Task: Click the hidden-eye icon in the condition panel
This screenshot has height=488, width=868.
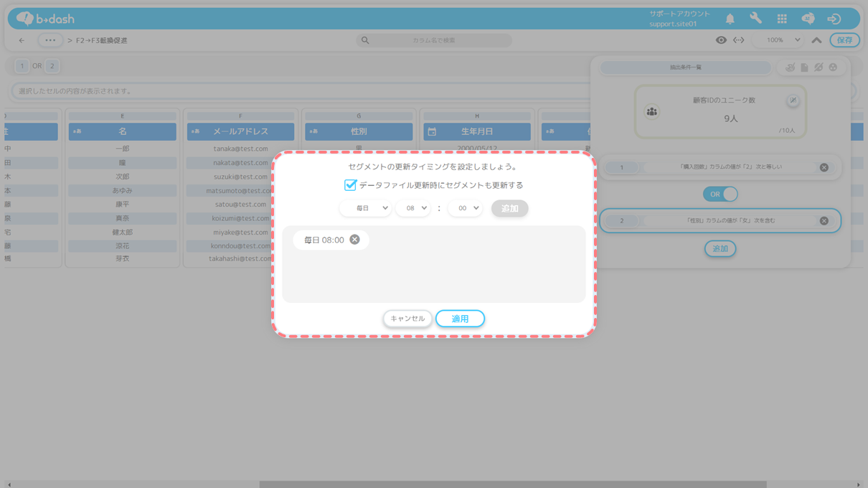Action: tap(819, 67)
